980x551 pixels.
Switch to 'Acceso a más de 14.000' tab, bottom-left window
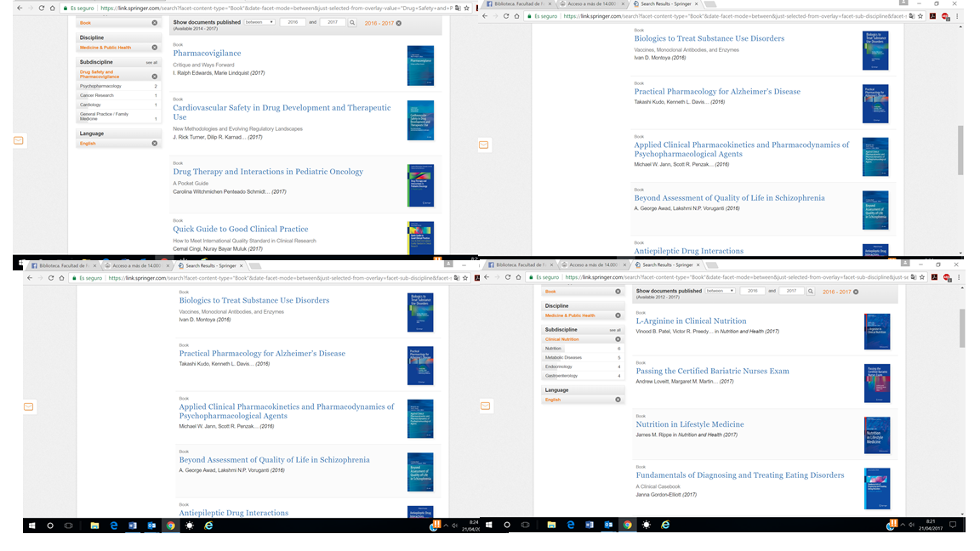(x=137, y=265)
